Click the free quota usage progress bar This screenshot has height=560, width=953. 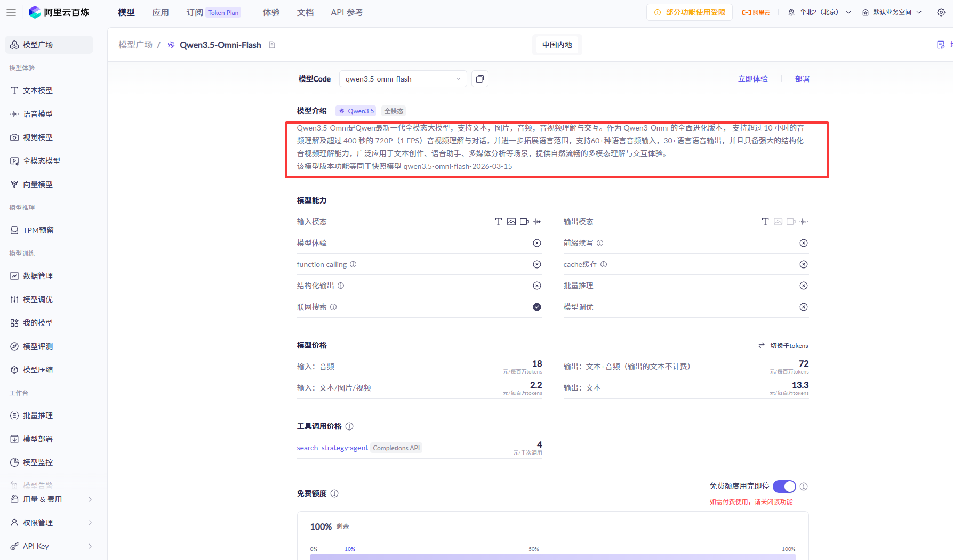pyautogui.click(x=553, y=557)
